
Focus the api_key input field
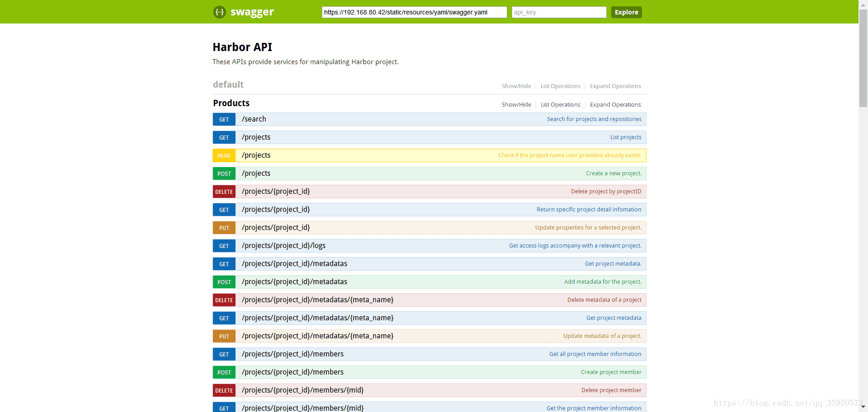(559, 12)
